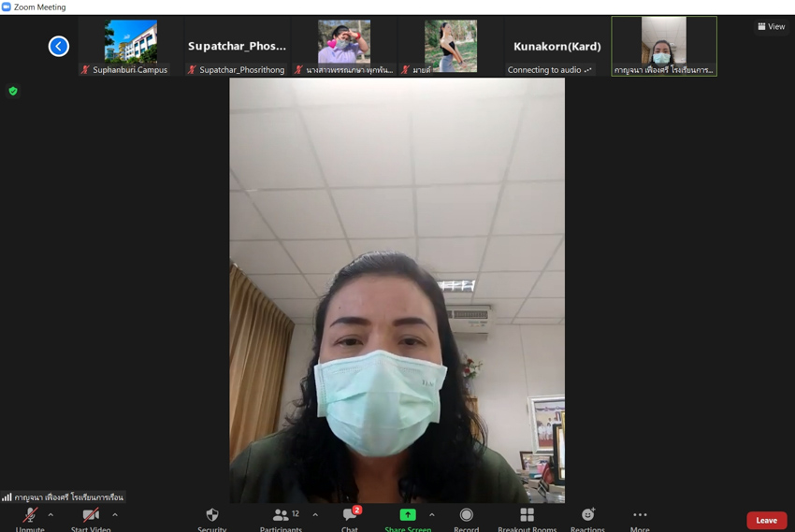This screenshot has height=532, width=795.
Task: Click muted mic icon on Suphanburi Campus
Action: pyautogui.click(x=85, y=70)
